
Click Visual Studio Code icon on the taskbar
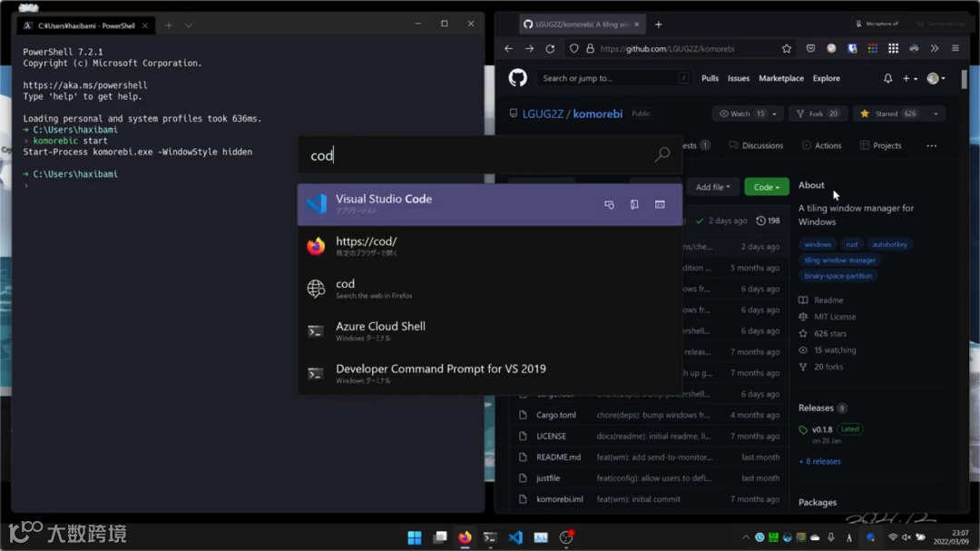(x=515, y=537)
